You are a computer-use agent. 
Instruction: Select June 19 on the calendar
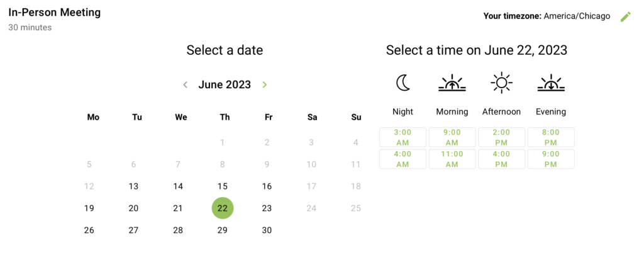(89, 208)
